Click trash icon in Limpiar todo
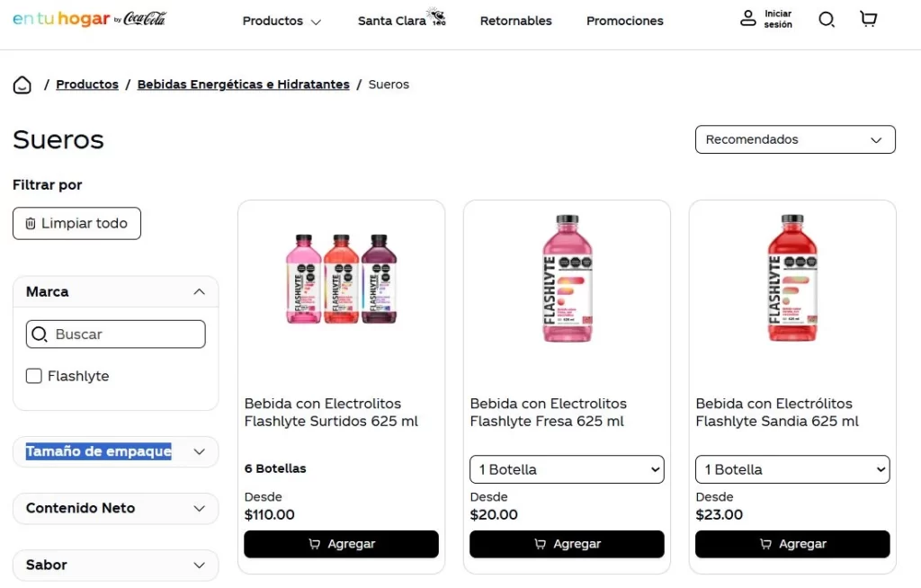921x588 pixels. [x=31, y=224]
